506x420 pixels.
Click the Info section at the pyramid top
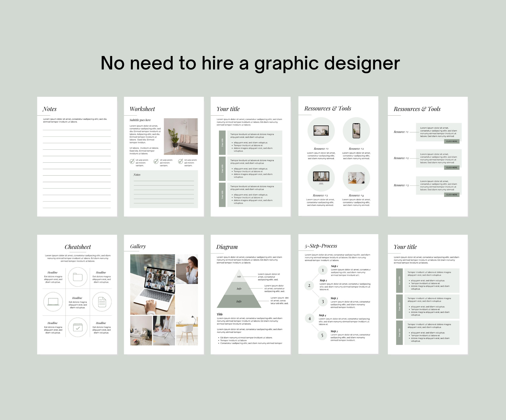239,276
